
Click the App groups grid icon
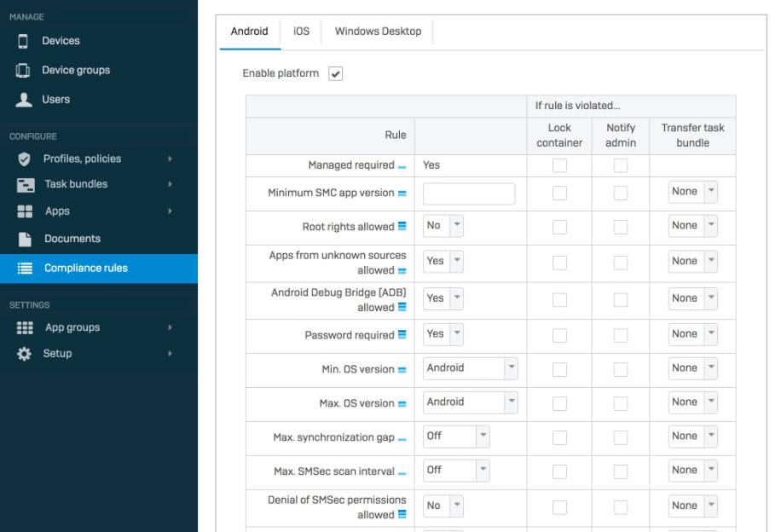point(25,327)
